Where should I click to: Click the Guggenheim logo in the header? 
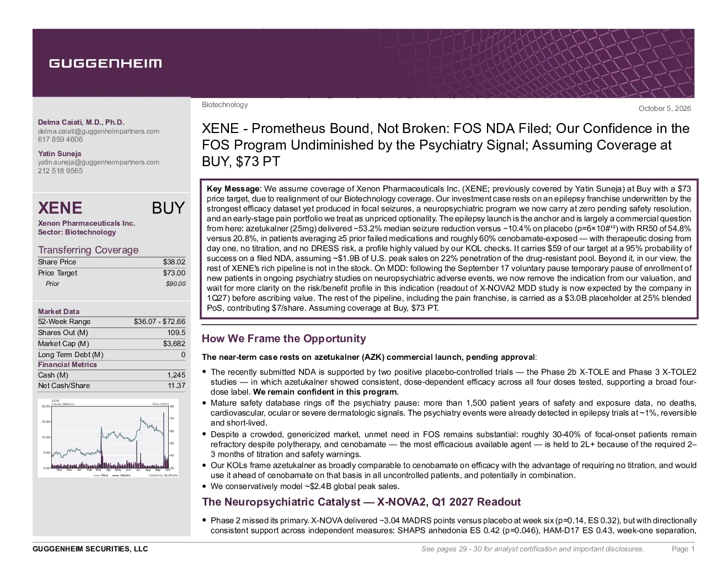pyautogui.click(x=105, y=63)
